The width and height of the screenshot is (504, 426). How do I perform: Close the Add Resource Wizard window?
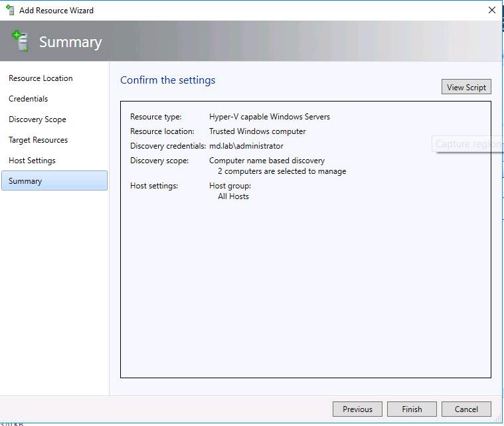point(491,11)
